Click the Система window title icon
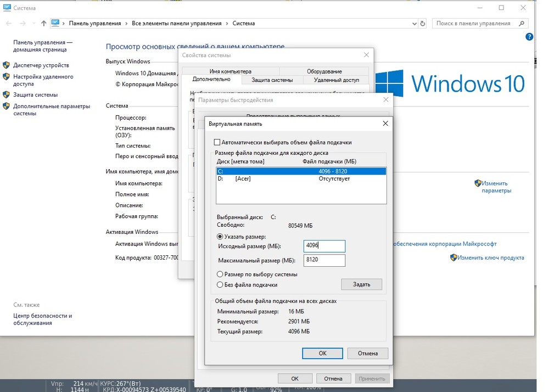The width and height of the screenshot is (549, 392). click(7, 7)
